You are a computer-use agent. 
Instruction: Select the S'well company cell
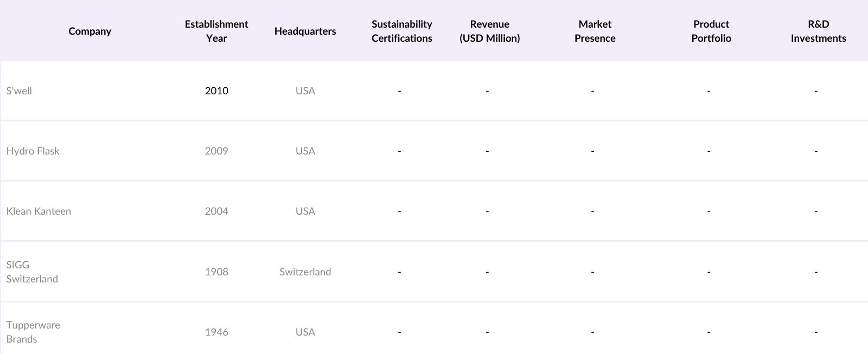coord(19,91)
